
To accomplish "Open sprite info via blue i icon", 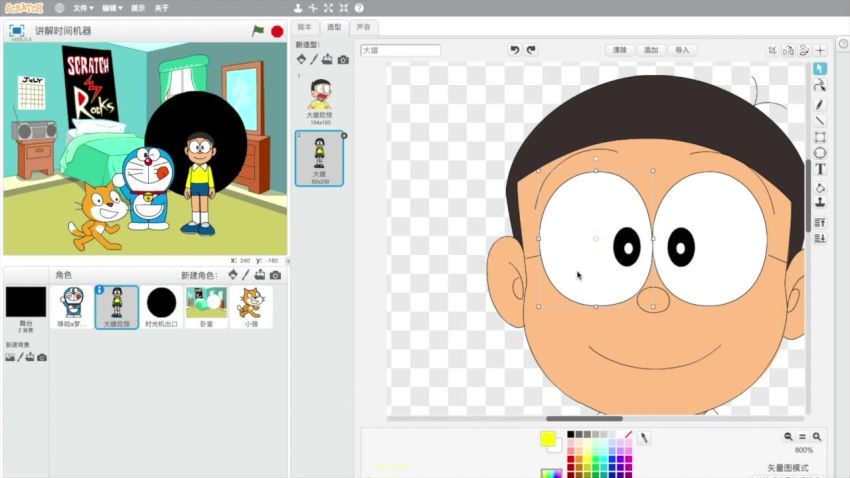I will (100, 290).
